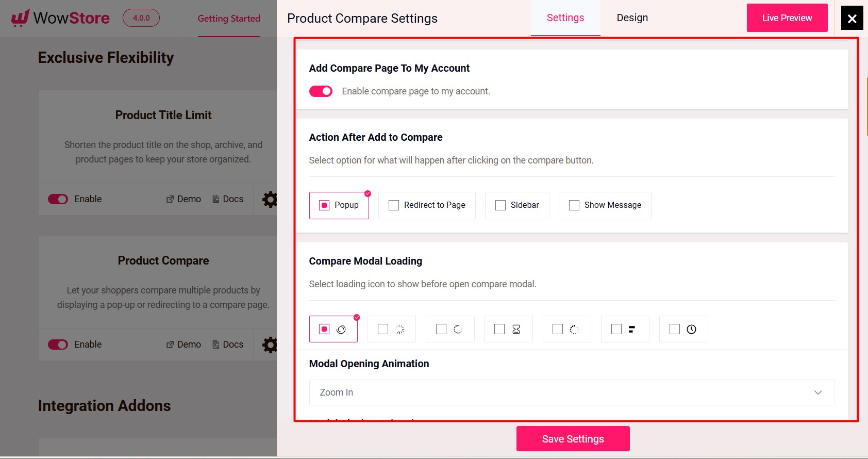Screen dimensions: 868x459
Task: Open the Modal Opening Animation dropdown
Action: [x=572, y=392]
